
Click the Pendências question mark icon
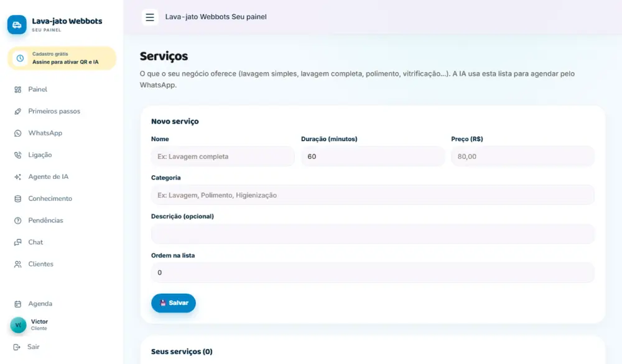18,221
